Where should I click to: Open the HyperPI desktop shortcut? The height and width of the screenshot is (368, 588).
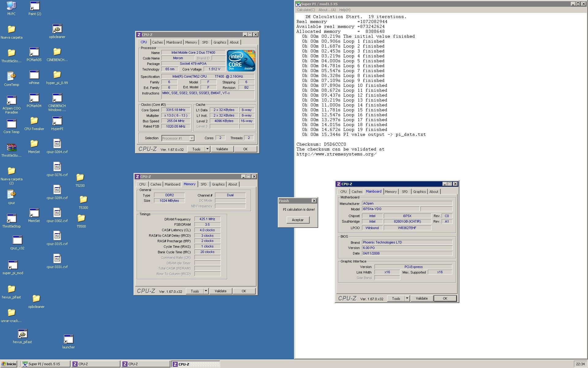tap(57, 121)
